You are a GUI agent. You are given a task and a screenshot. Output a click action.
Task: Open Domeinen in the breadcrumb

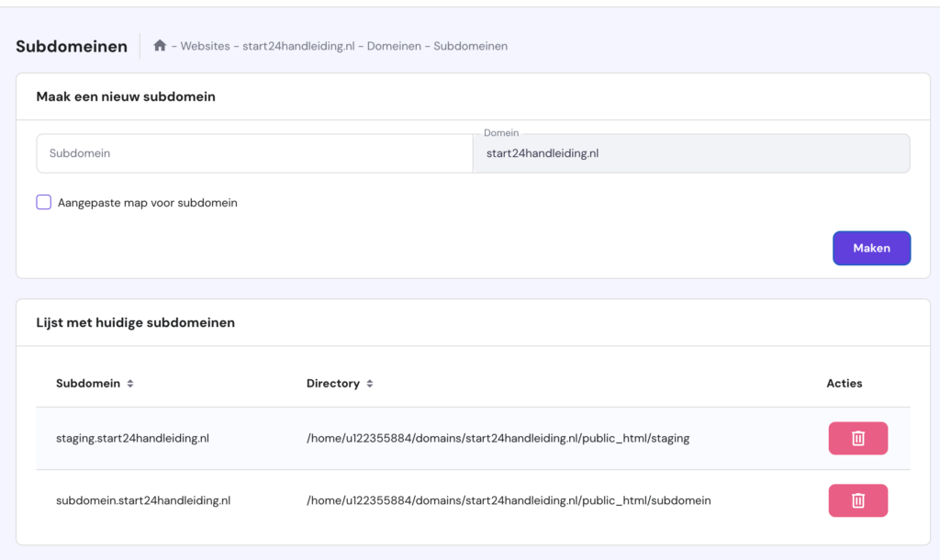pos(394,46)
